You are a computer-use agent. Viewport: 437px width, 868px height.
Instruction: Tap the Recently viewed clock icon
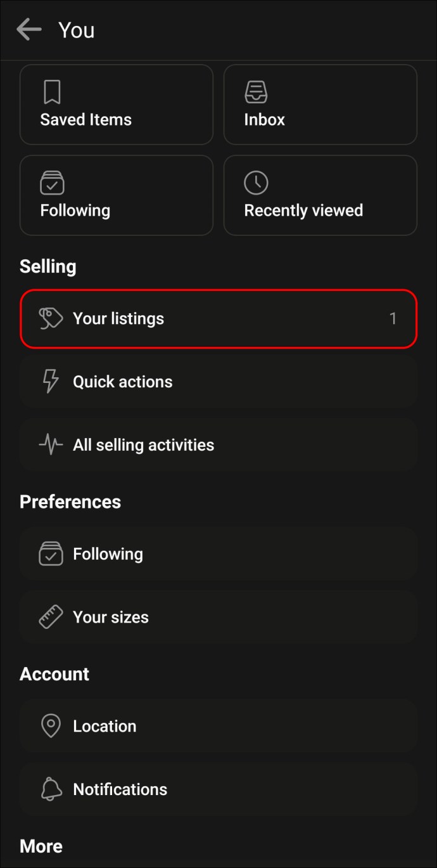(x=256, y=183)
